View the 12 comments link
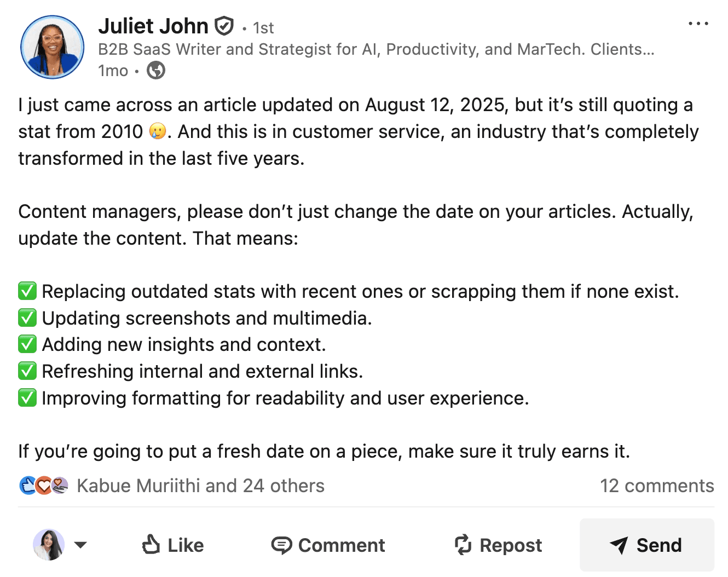Viewport: 728px width, 577px height. pos(656,486)
